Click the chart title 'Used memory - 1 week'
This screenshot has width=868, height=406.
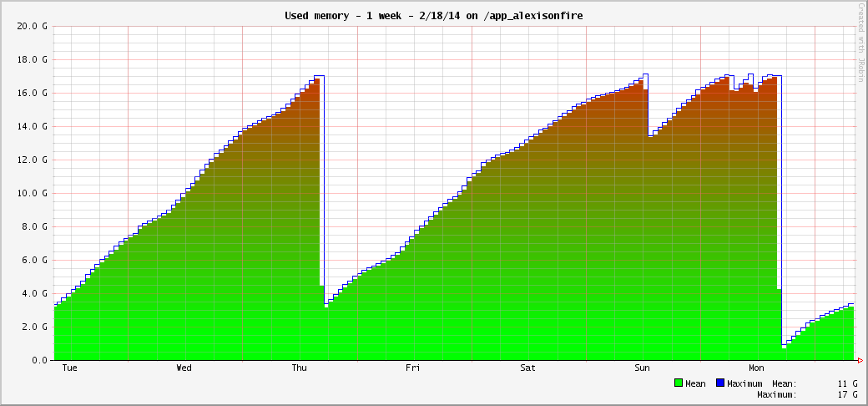coord(433,15)
